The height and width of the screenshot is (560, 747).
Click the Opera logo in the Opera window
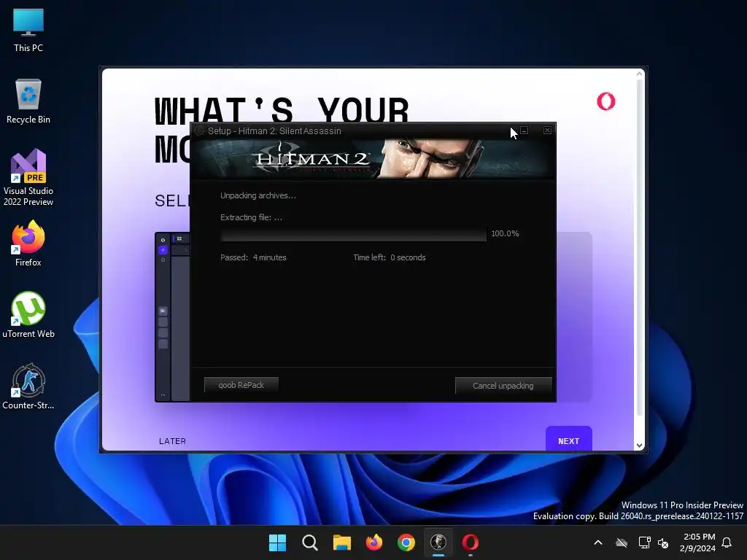point(606,101)
